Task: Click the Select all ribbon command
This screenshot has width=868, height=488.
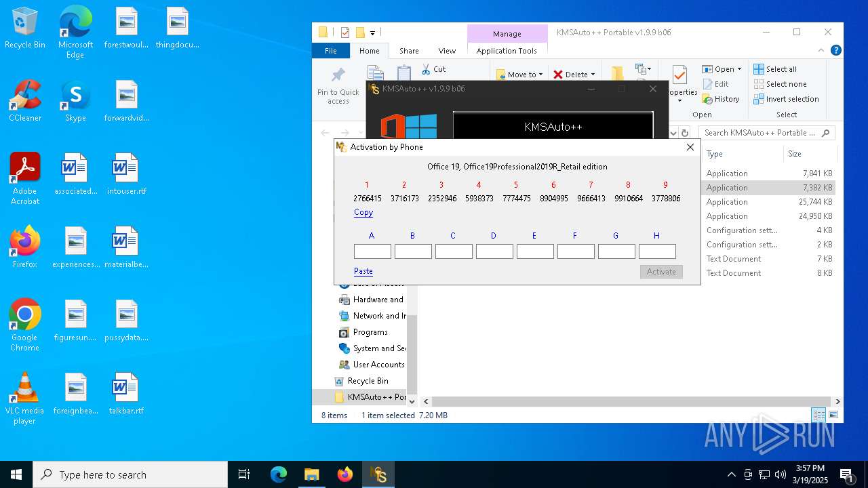Action: point(775,69)
